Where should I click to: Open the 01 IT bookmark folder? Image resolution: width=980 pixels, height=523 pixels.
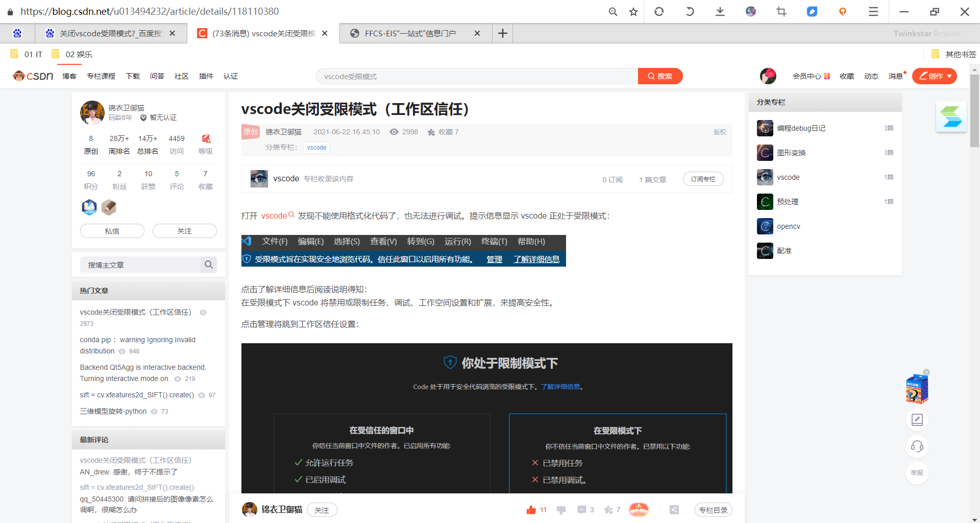pos(27,54)
